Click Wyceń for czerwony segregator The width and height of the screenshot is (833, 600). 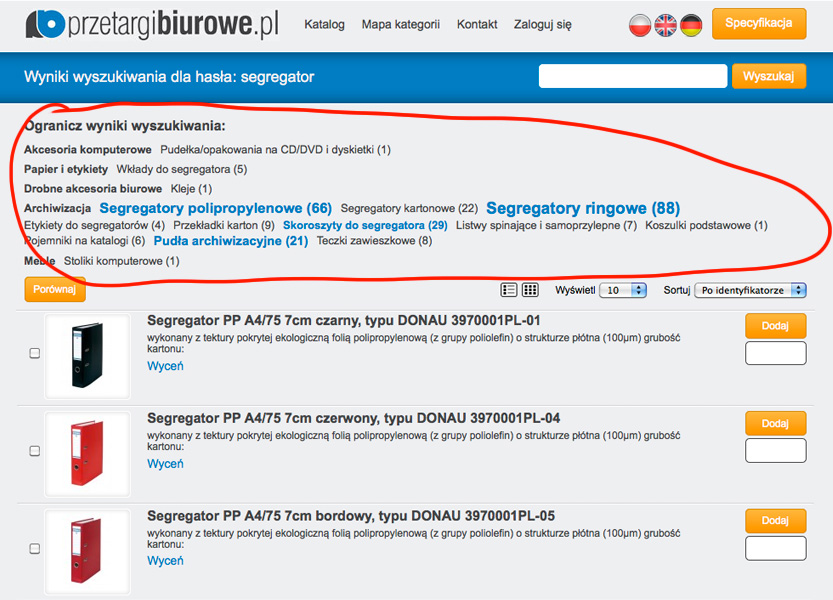click(x=165, y=463)
